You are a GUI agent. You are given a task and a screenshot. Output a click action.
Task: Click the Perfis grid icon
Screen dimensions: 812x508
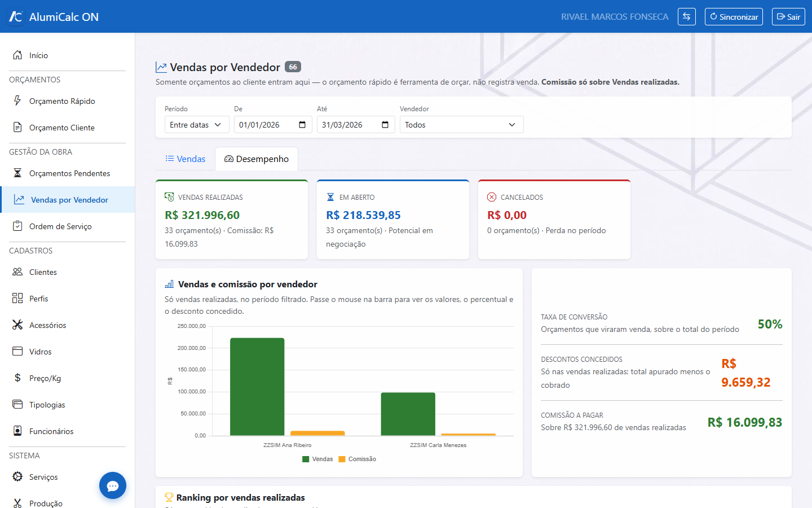click(17, 298)
